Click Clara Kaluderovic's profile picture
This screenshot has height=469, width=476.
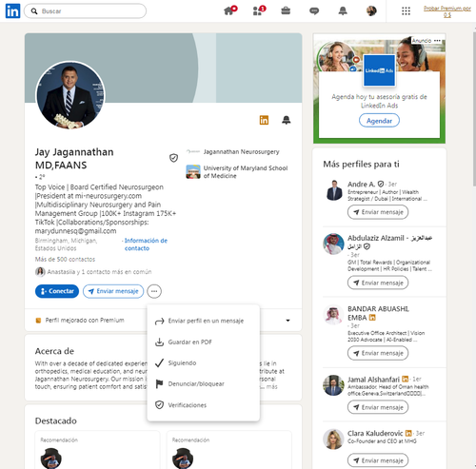[x=333, y=440]
